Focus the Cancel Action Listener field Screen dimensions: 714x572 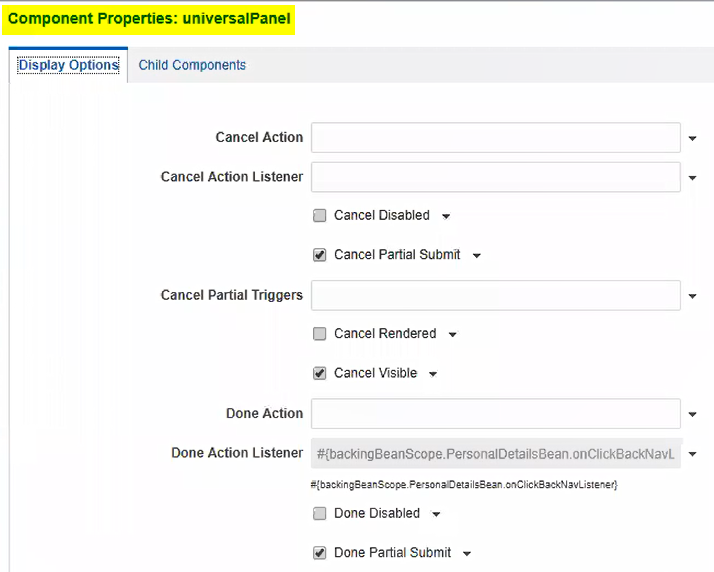pyautogui.click(x=495, y=177)
